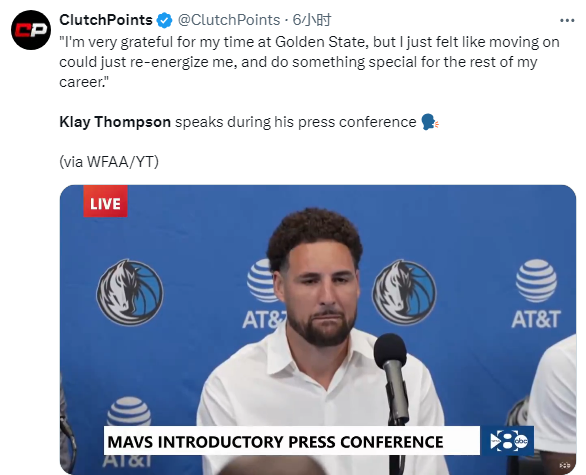
Task: Click the ClutchPoints CP profile avatar
Action: click(x=31, y=30)
